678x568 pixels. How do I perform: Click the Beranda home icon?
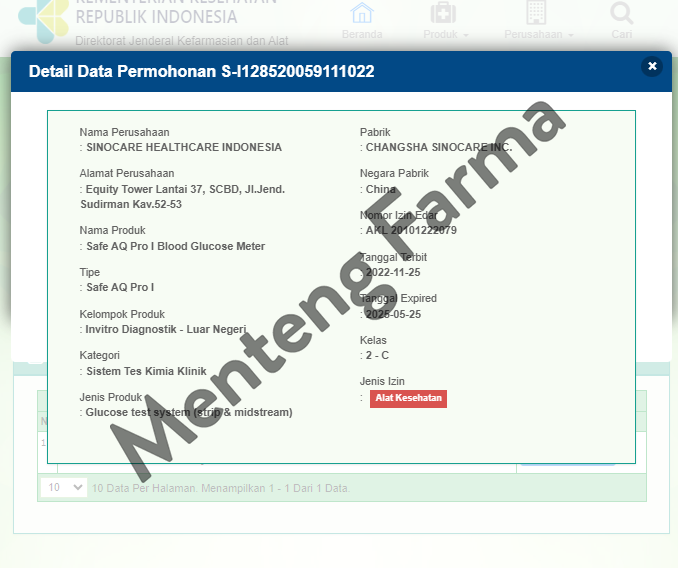[362, 13]
